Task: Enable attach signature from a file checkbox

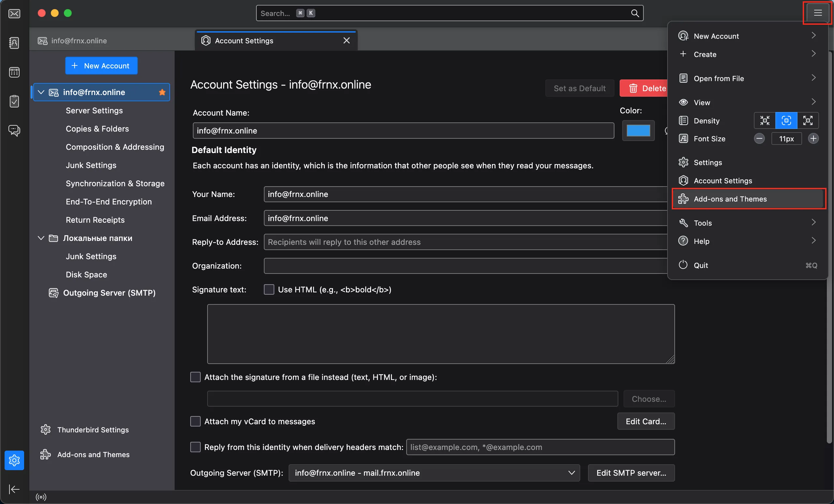Action: click(195, 377)
